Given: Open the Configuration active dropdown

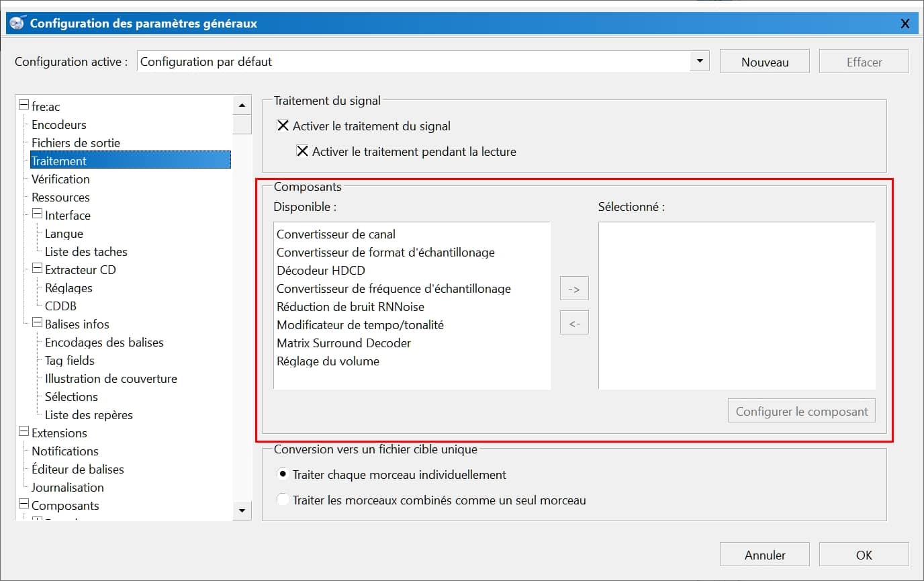Looking at the screenshot, I should tap(700, 61).
